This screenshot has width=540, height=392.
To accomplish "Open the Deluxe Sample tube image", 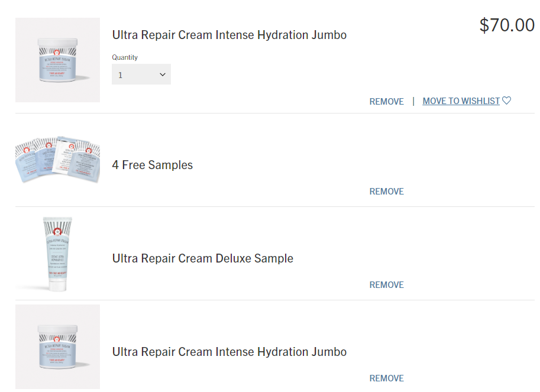I will pyautogui.click(x=57, y=254).
